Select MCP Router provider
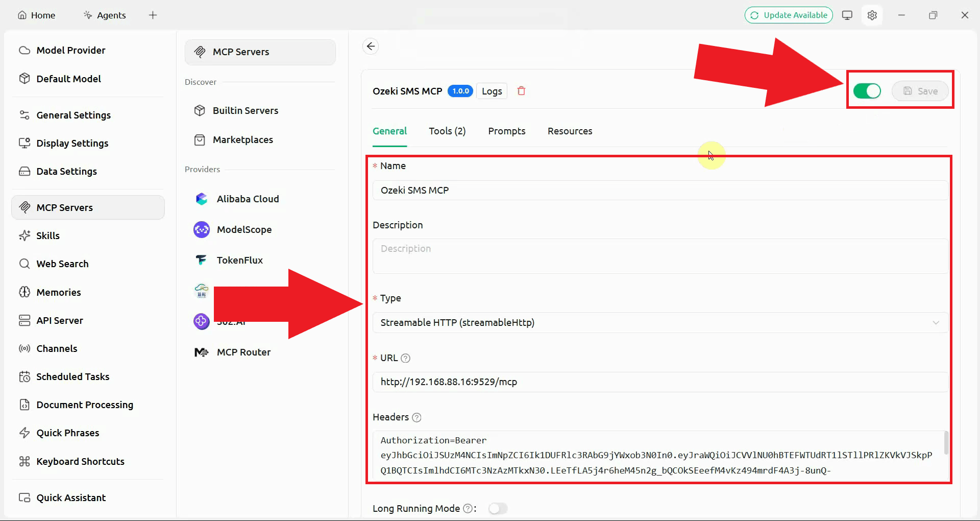 pos(260,352)
